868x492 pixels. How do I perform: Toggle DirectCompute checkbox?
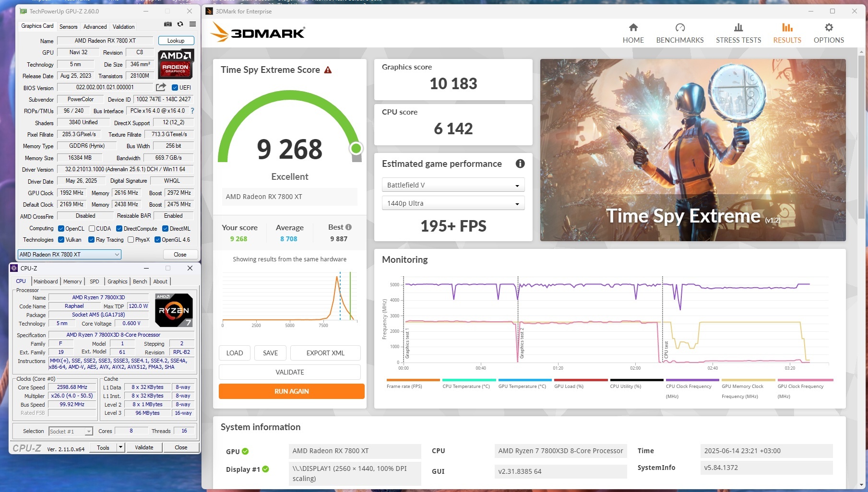click(x=119, y=229)
